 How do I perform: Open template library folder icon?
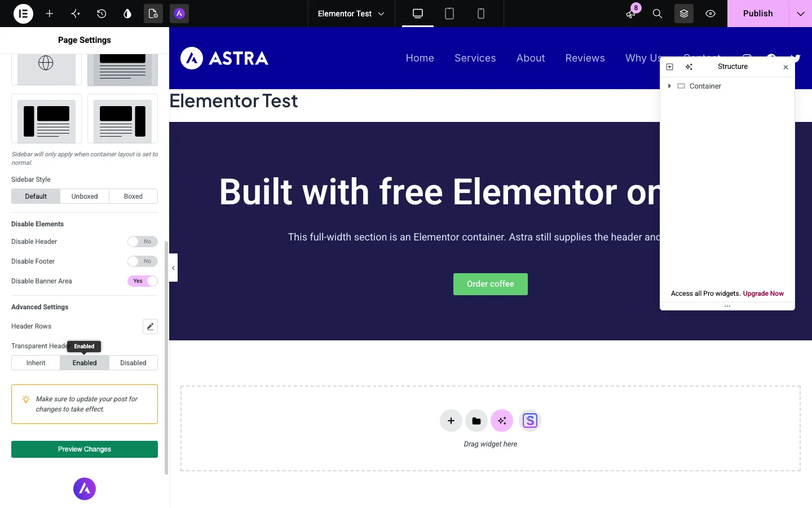coord(476,421)
